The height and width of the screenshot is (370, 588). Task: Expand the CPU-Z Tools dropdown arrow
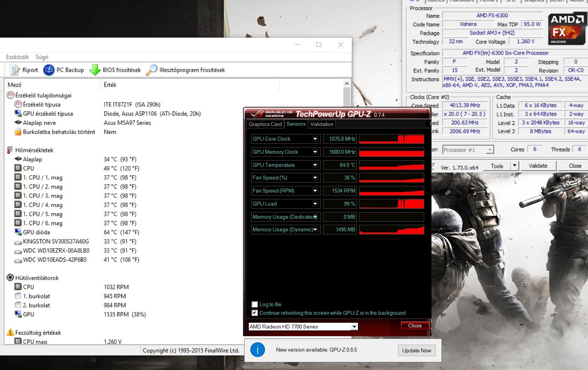515,166
